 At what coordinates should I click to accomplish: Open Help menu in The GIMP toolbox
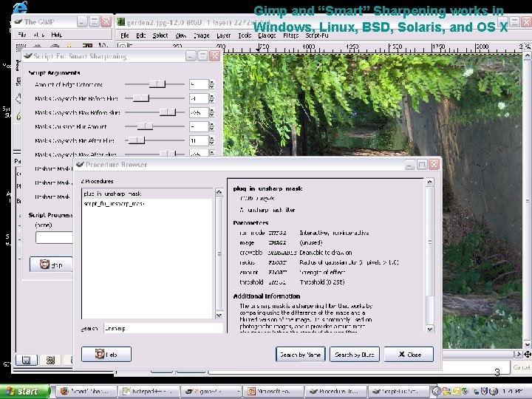click(57, 35)
